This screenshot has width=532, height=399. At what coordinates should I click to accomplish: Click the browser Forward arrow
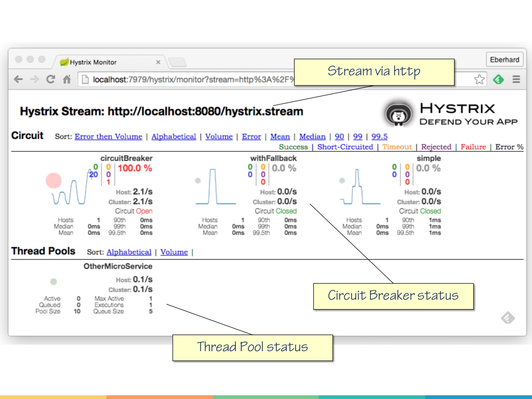(x=34, y=79)
